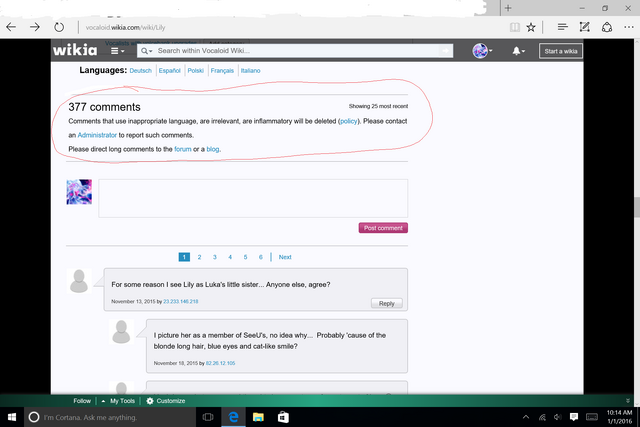The width and height of the screenshot is (640, 427).
Task: Switch language to Français
Action: pyautogui.click(x=222, y=71)
